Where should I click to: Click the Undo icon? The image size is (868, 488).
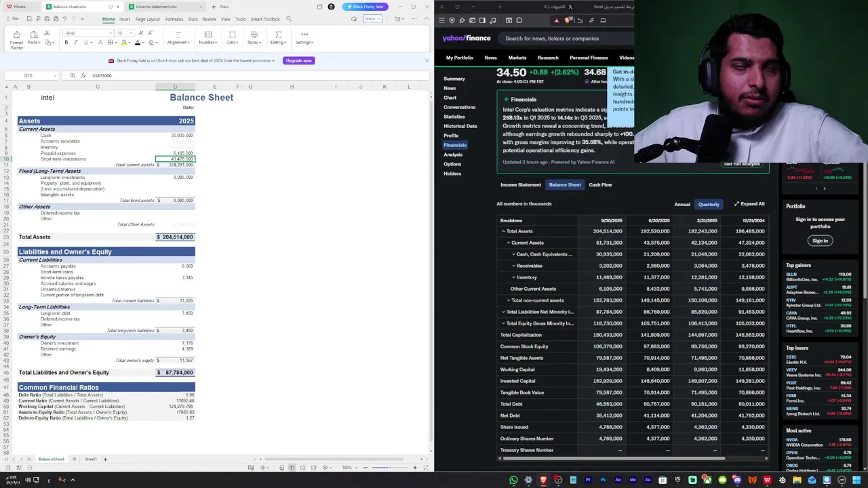64,19
